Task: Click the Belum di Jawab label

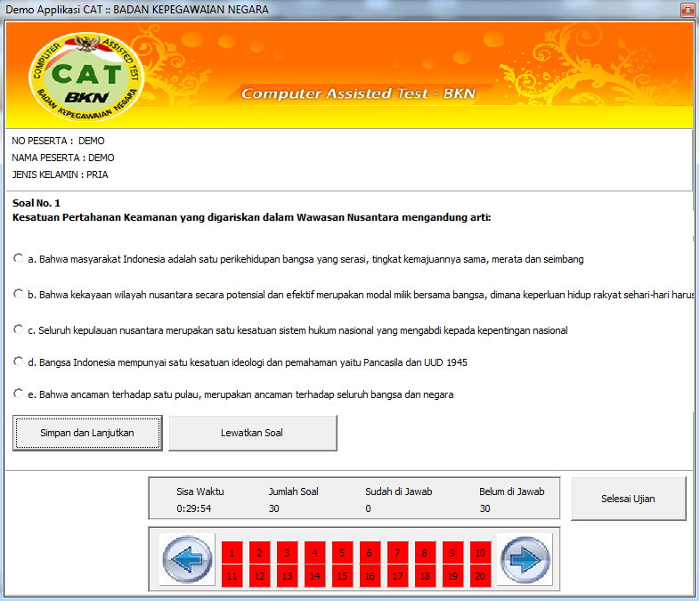Action: (x=511, y=491)
